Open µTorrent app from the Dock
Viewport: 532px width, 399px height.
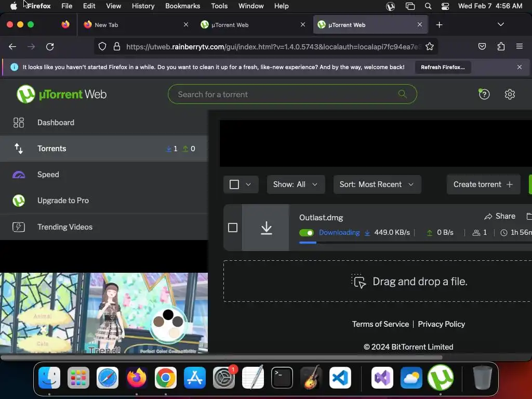[441, 377]
